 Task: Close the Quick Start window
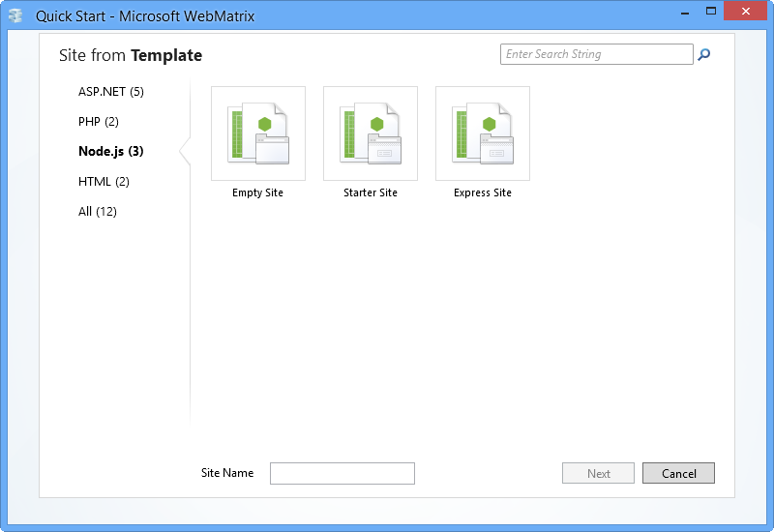pos(745,11)
